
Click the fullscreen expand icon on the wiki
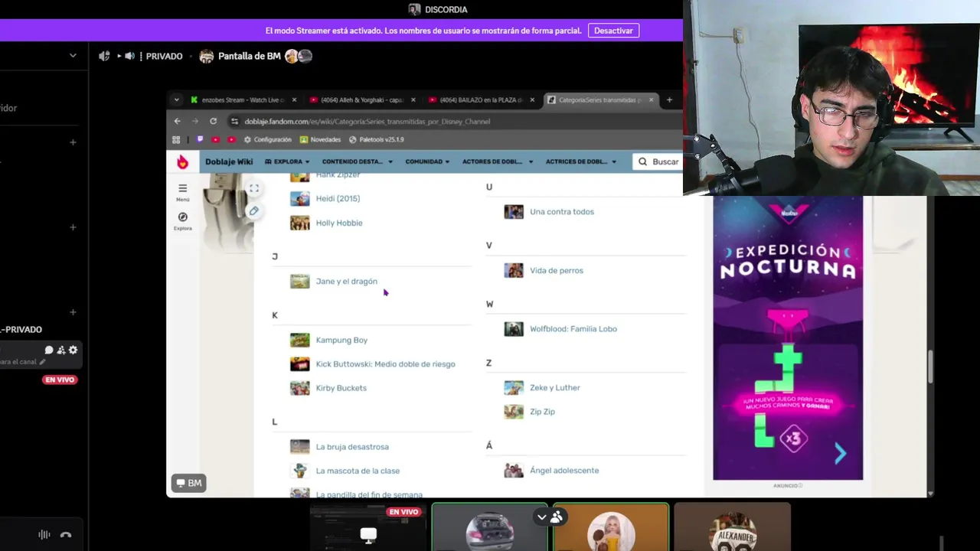point(254,188)
